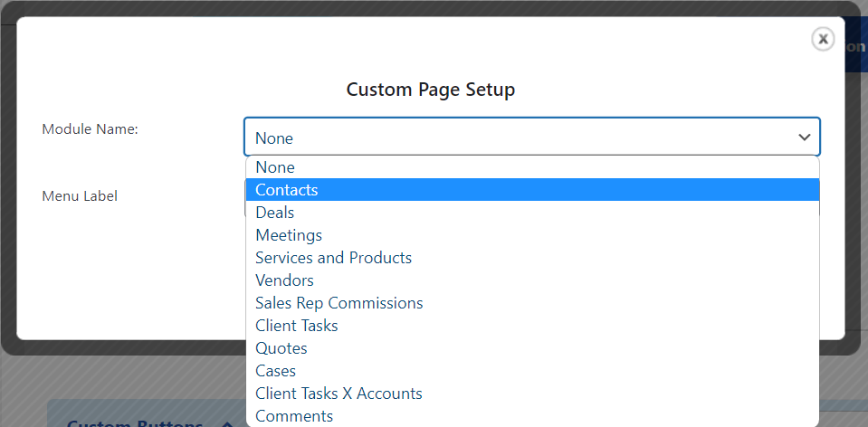Select Cases in the dropdown list
This screenshot has height=427, width=868.
[532, 371]
